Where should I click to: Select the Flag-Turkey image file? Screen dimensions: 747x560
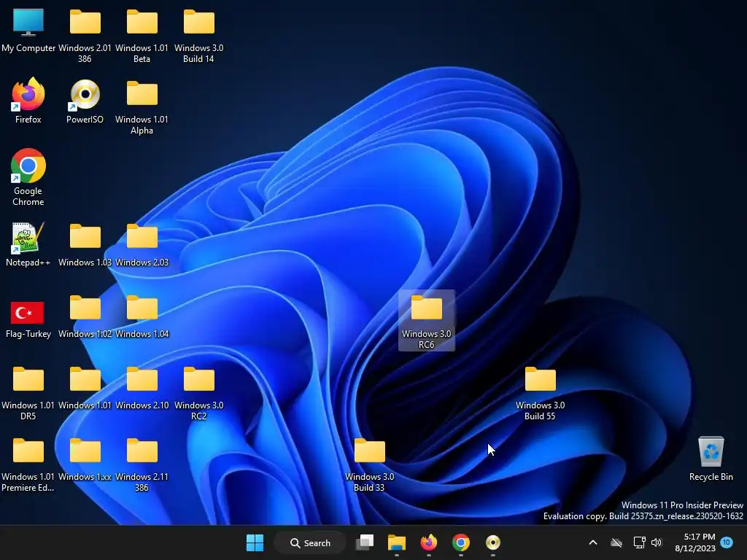point(28,318)
